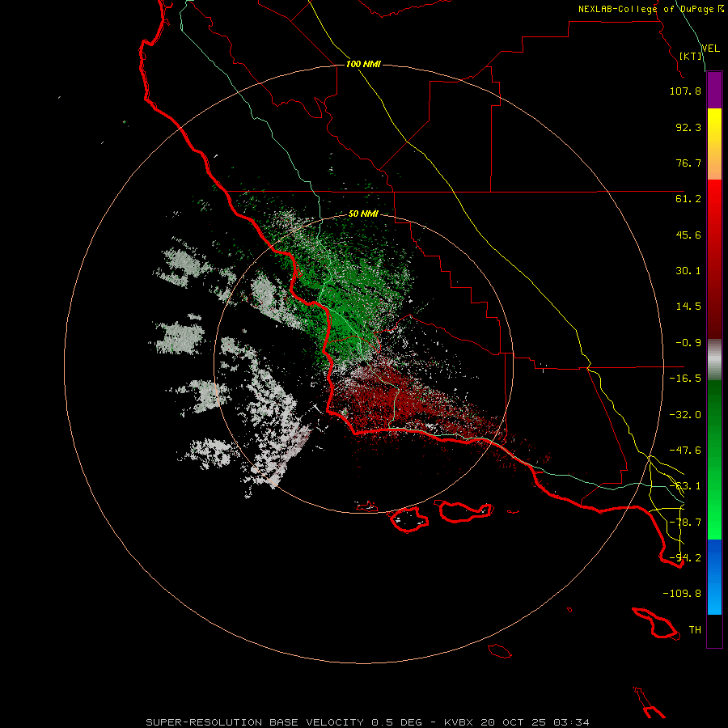Click the TH legend label

pos(695,630)
